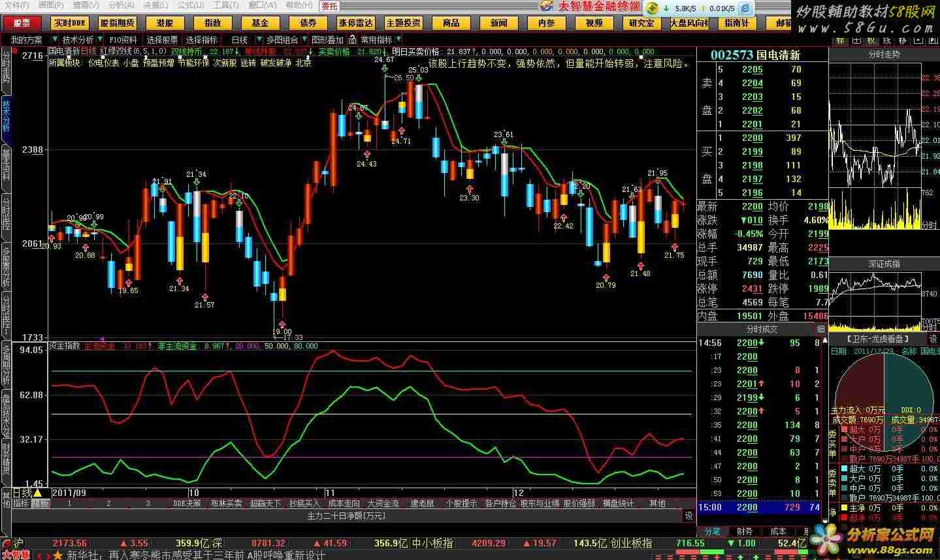Open the 基金 toolbar button
This screenshot has width=940, height=560.
tap(261, 23)
